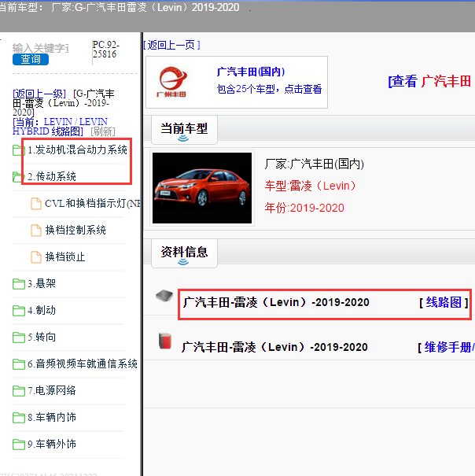Viewport: 475px width, 476px height.
Task: Select the 资料信息 tab
Action: 184,253
